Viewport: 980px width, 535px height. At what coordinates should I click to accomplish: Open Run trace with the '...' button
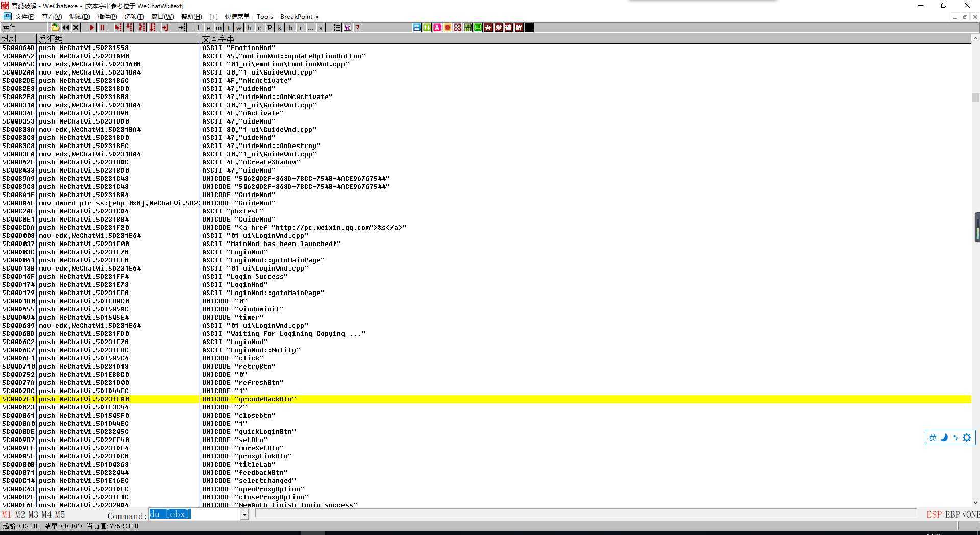(310, 28)
